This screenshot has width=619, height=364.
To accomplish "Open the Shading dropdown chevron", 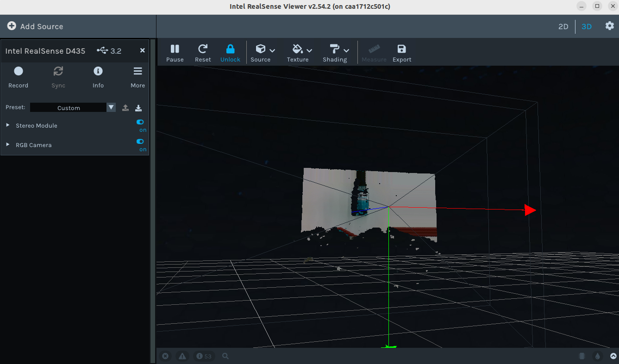I will (346, 50).
